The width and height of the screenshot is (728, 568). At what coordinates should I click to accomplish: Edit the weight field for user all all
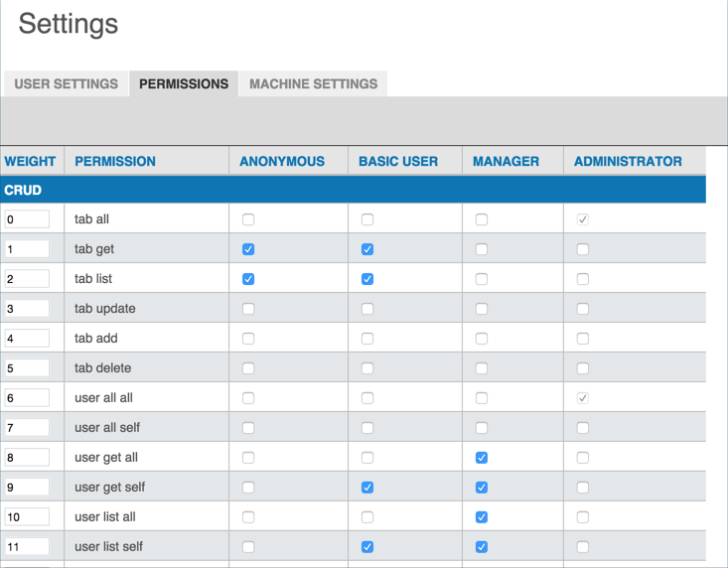click(27, 397)
